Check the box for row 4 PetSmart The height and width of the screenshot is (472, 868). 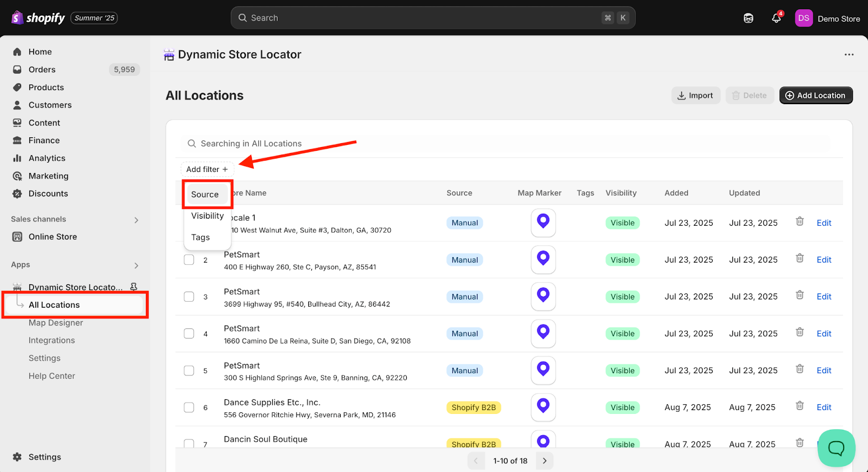[189, 334]
